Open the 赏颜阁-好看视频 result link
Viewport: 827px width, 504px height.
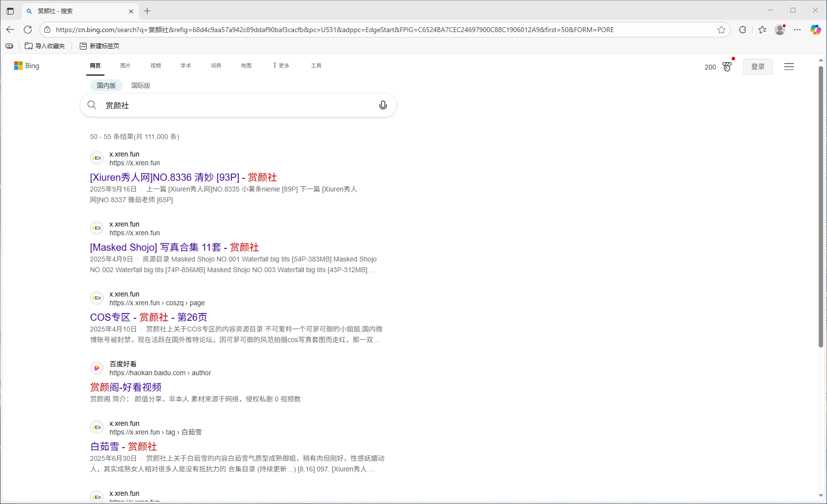click(x=126, y=387)
